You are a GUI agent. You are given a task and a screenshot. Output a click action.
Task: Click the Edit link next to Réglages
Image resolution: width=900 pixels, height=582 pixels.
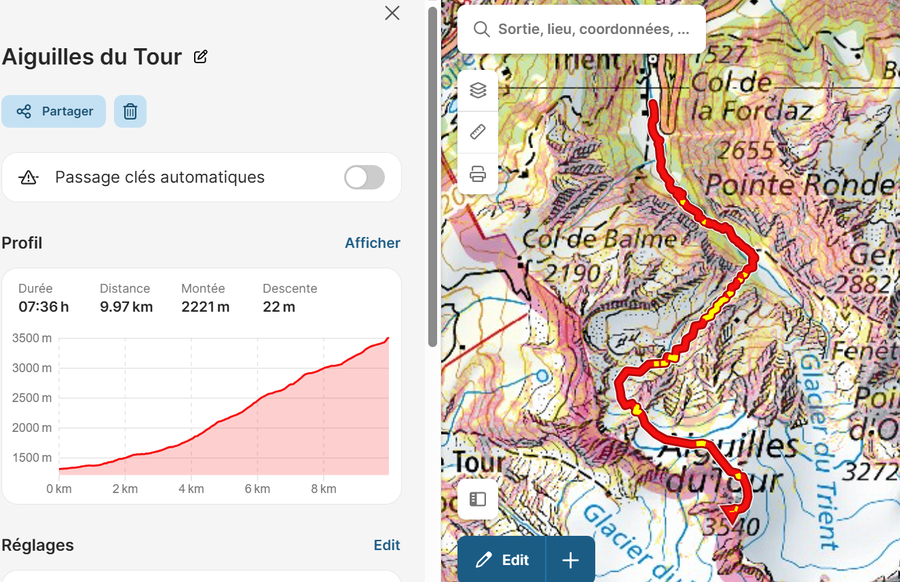[x=386, y=545]
